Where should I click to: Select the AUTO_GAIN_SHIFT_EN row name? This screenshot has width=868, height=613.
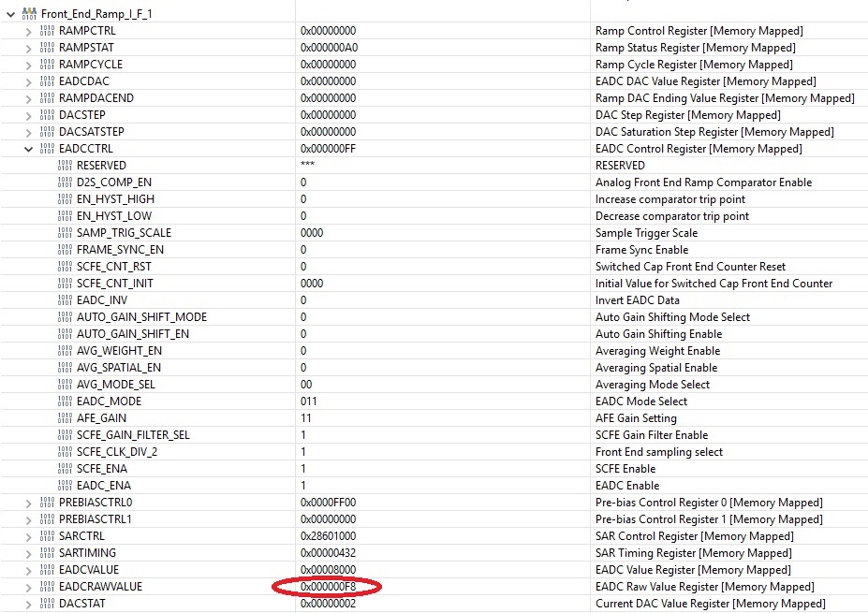[x=133, y=334]
